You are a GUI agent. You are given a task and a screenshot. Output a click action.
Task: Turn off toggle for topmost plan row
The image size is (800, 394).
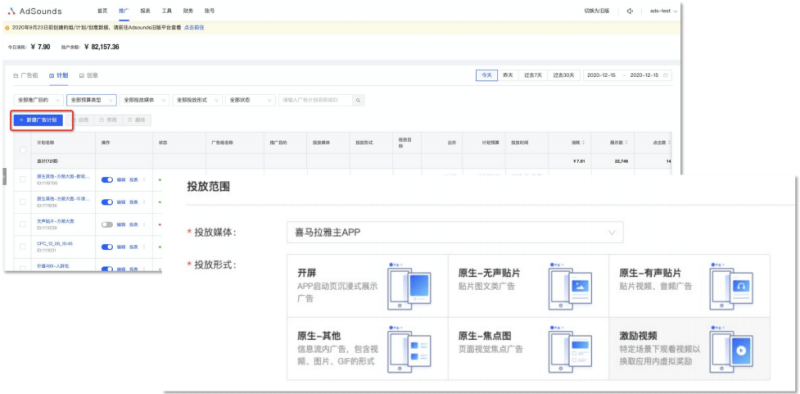tap(107, 180)
